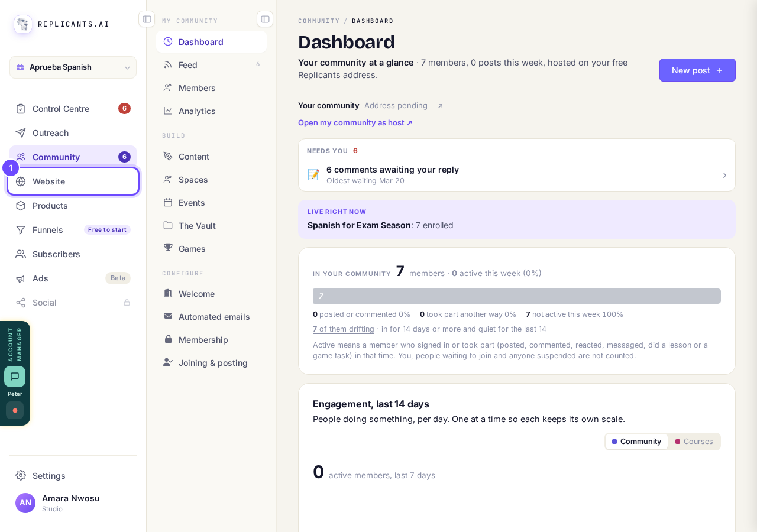Select the Dashboard menu item
This screenshot has height=532, width=757.
coord(211,42)
